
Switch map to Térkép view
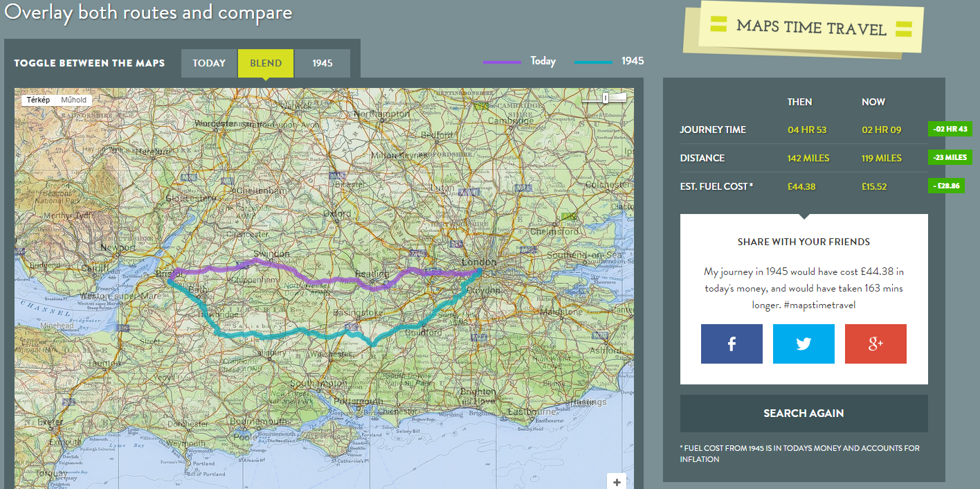pyautogui.click(x=38, y=100)
